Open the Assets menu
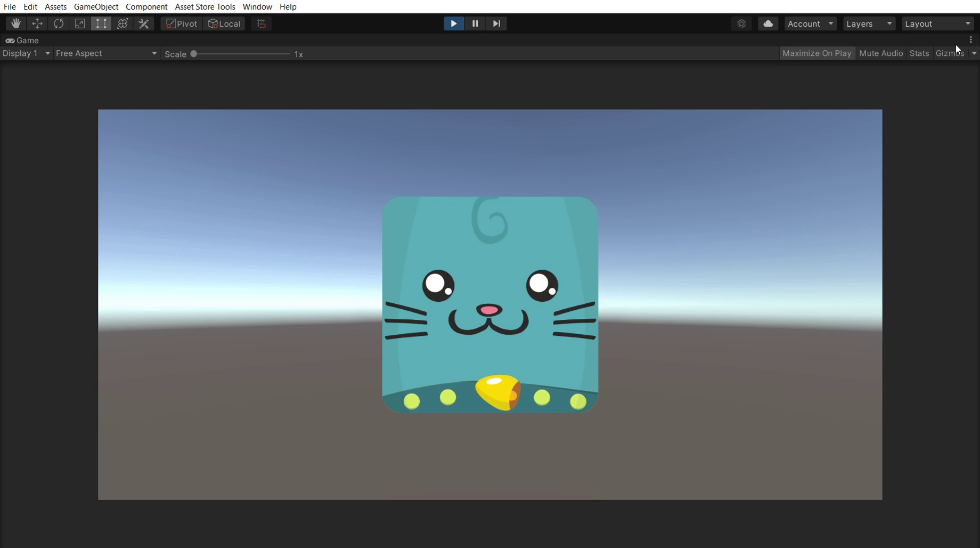This screenshot has height=548, width=980. point(55,6)
